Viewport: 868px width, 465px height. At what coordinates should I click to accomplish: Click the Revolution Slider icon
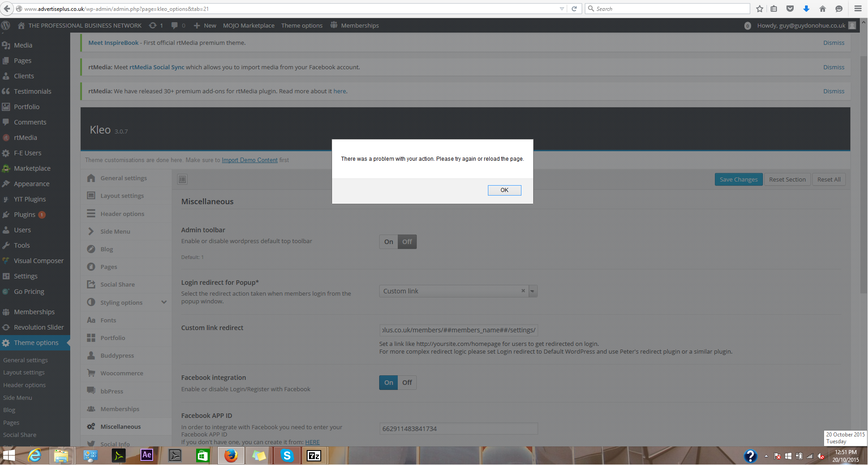point(6,327)
